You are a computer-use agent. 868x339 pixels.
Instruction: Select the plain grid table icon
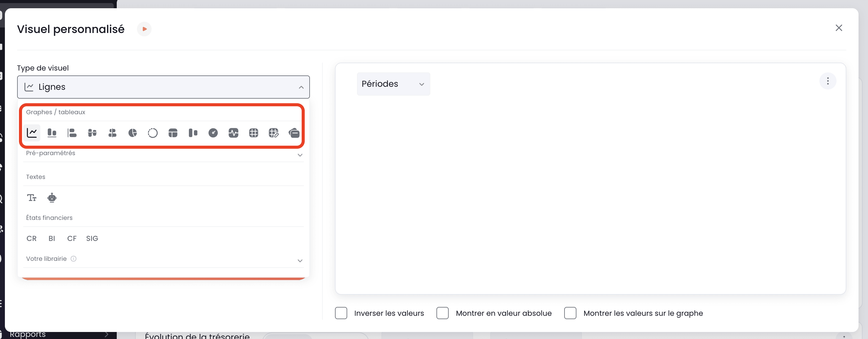click(254, 133)
